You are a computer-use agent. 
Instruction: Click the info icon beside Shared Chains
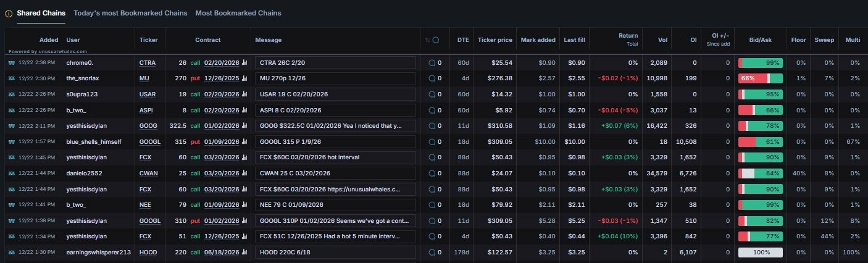[9, 13]
